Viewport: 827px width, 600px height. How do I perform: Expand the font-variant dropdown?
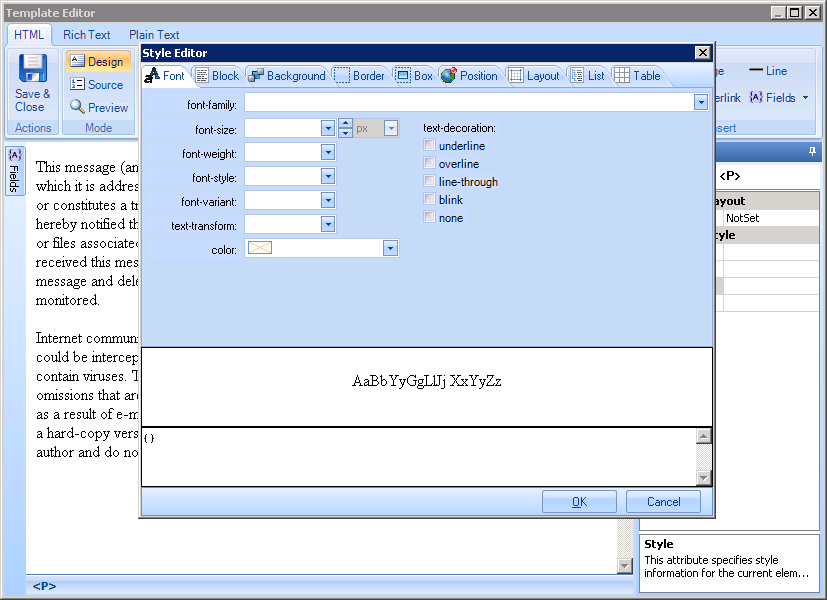[328, 200]
